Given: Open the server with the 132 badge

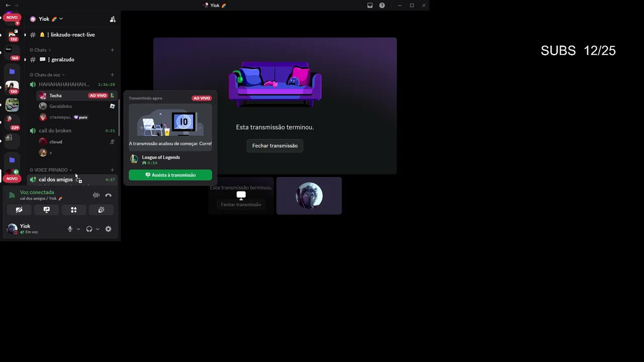Looking at the screenshot, I should 12,35.
